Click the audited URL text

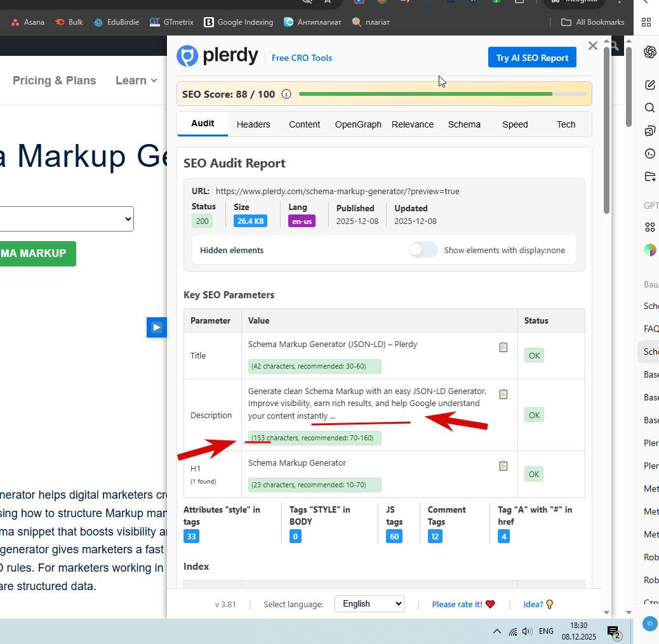point(338,191)
